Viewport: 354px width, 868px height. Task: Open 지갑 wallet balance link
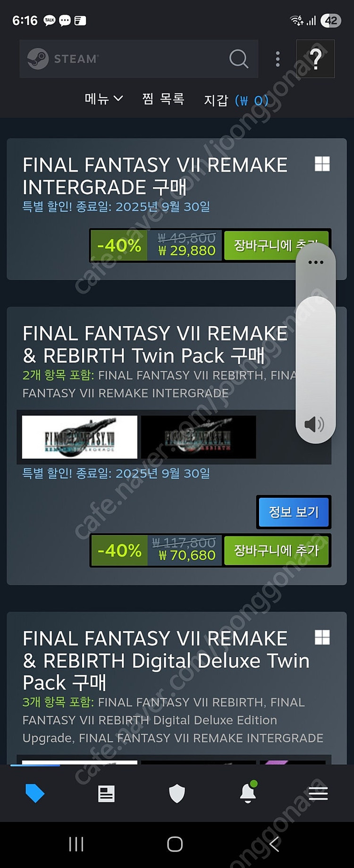coord(236,100)
